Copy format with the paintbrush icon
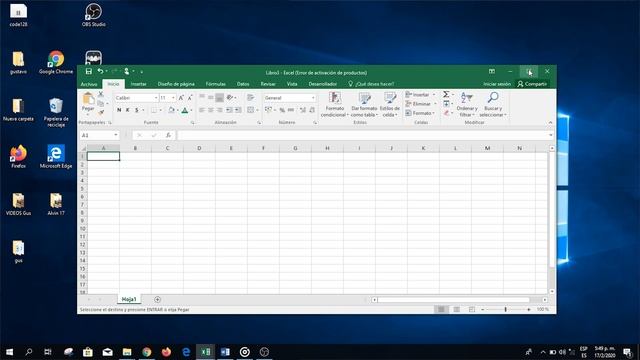 pos(101,112)
